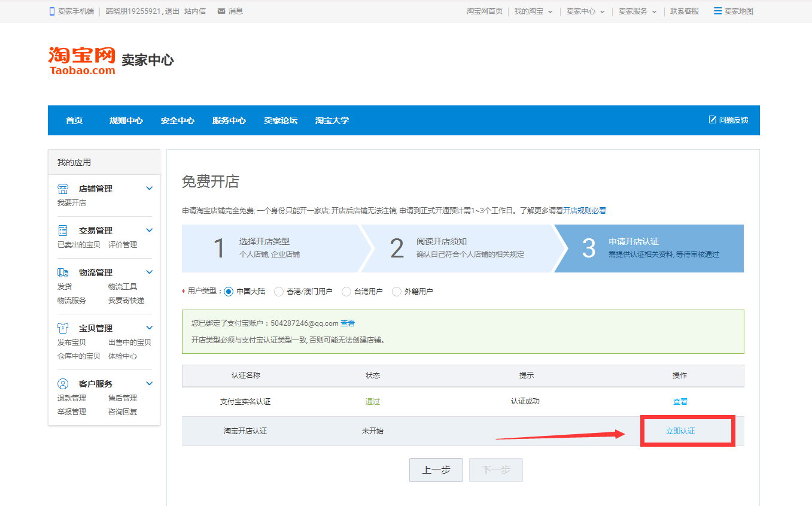
Task: Select 香港/澳门用户 radio option
Action: [x=279, y=292]
